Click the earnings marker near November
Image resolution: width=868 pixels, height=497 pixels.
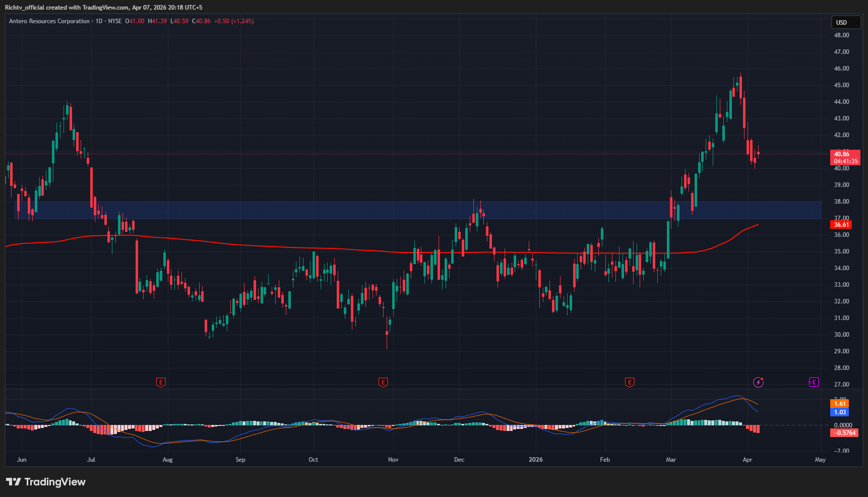coord(383,383)
